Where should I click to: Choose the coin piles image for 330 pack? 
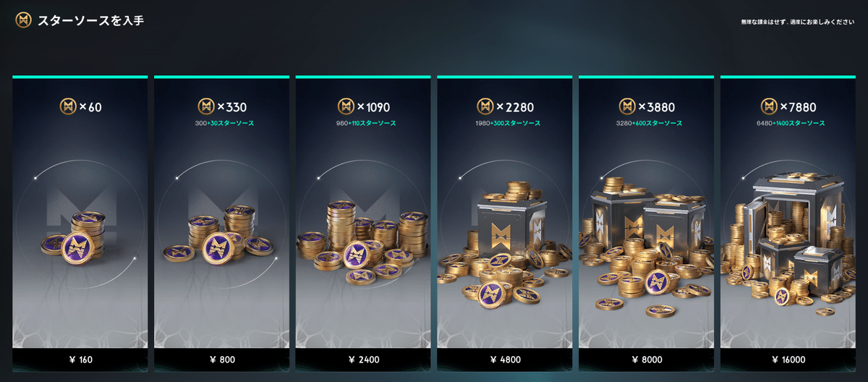[x=218, y=234]
